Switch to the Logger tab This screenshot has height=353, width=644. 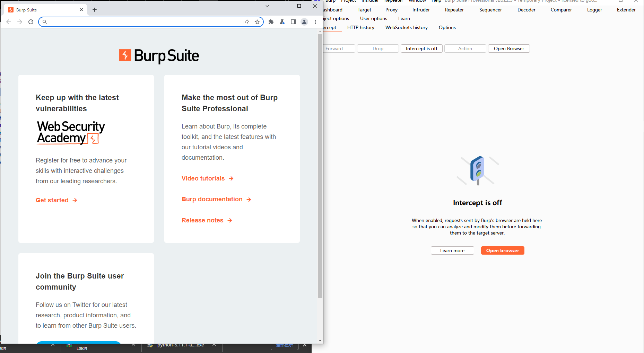coord(594,10)
